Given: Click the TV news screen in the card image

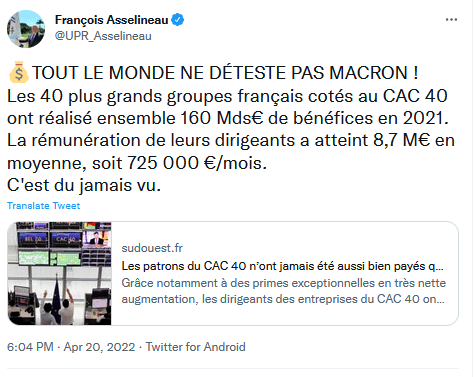Looking at the screenshot, I should pyautogui.click(x=97, y=239).
